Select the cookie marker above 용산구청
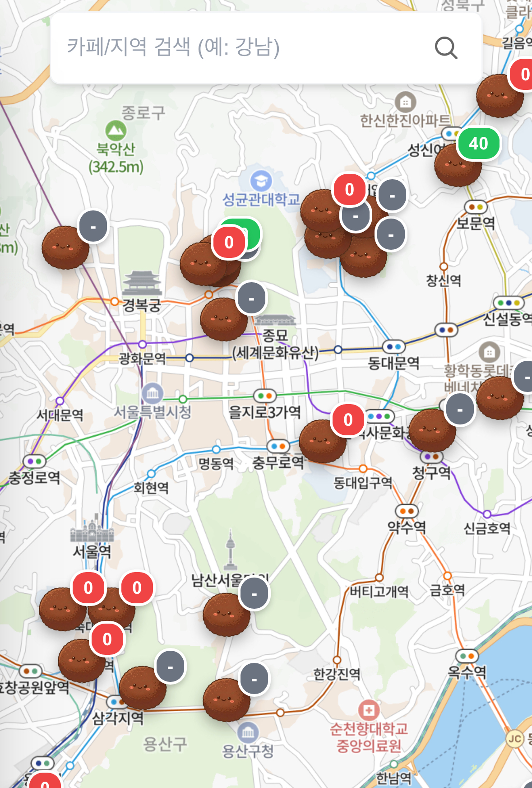 click(226, 699)
